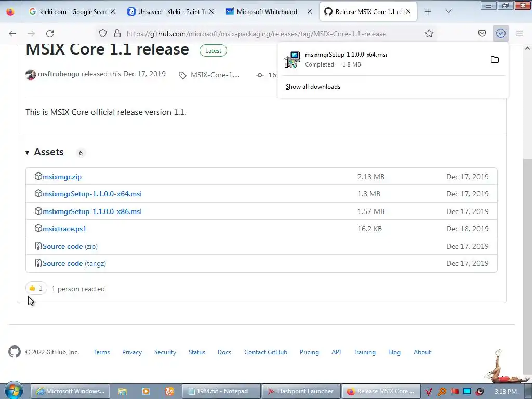Viewport: 532px width, 399px height.
Task: Open the Blog footer link
Action: coord(394,352)
